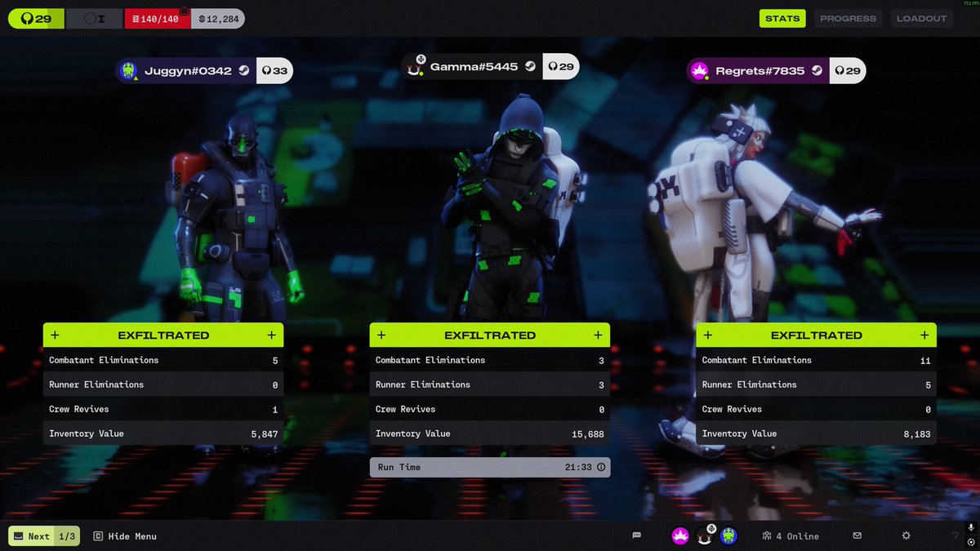Click the Steam icon beside Juggyn#0342
This screenshot has height=551, width=980.
click(244, 71)
